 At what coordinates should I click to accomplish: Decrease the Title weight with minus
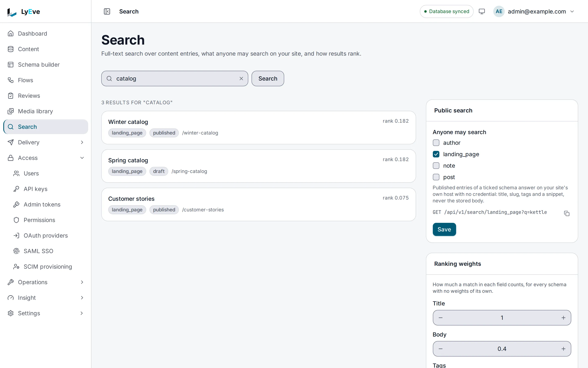(x=441, y=318)
